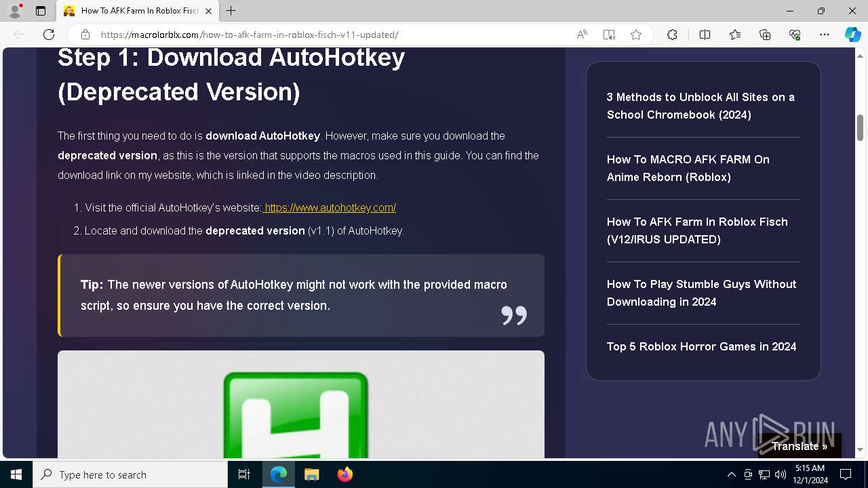Open a new browser tab
Viewport: 868px width, 488px height.
231,11
